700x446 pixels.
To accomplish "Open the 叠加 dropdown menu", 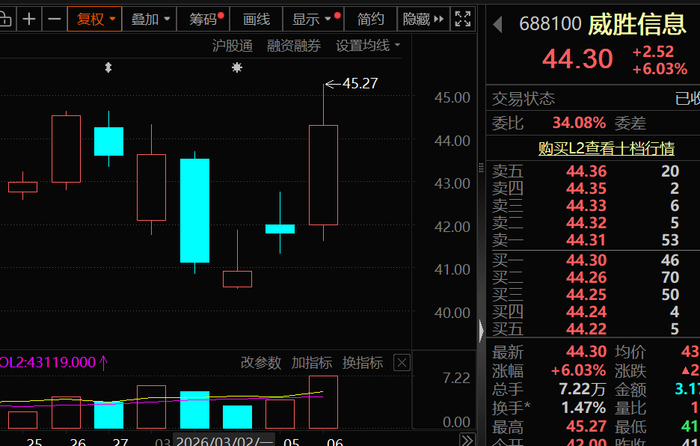I will pos(150,19).
